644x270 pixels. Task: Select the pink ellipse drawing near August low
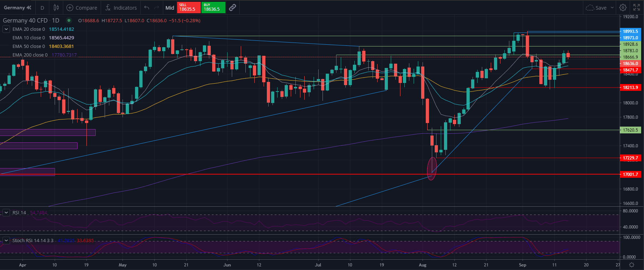point(432,168)
